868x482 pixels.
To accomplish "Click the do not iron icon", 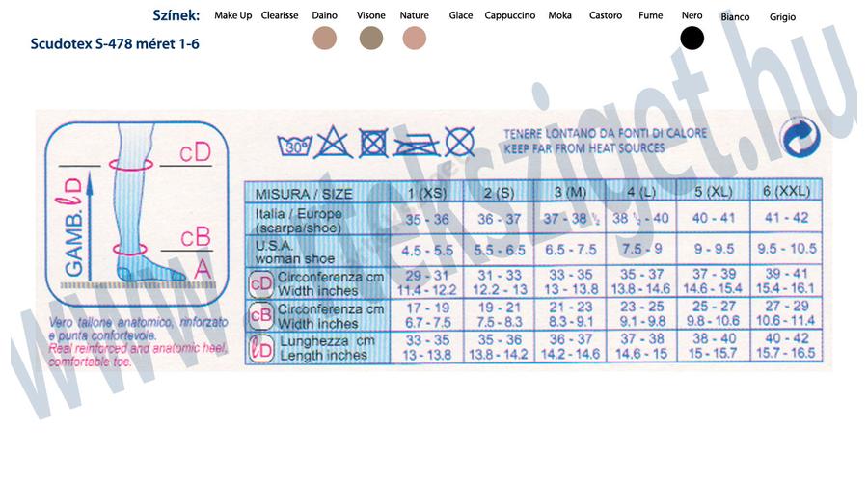I will click(x=417, y=145).
